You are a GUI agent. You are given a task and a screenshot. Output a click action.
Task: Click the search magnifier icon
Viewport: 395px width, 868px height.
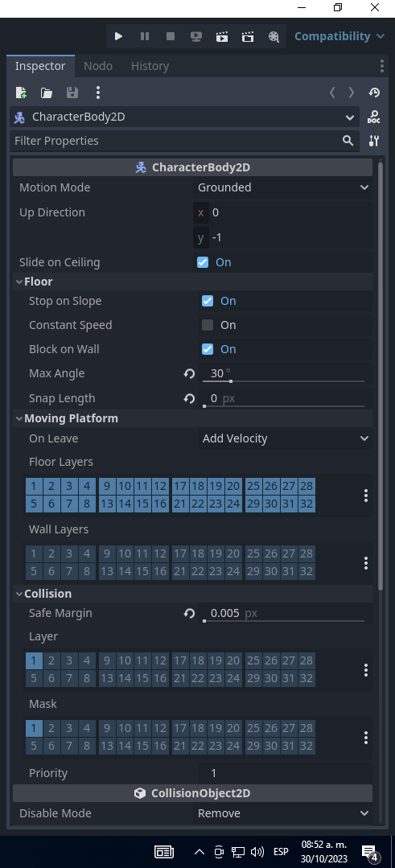348,141
